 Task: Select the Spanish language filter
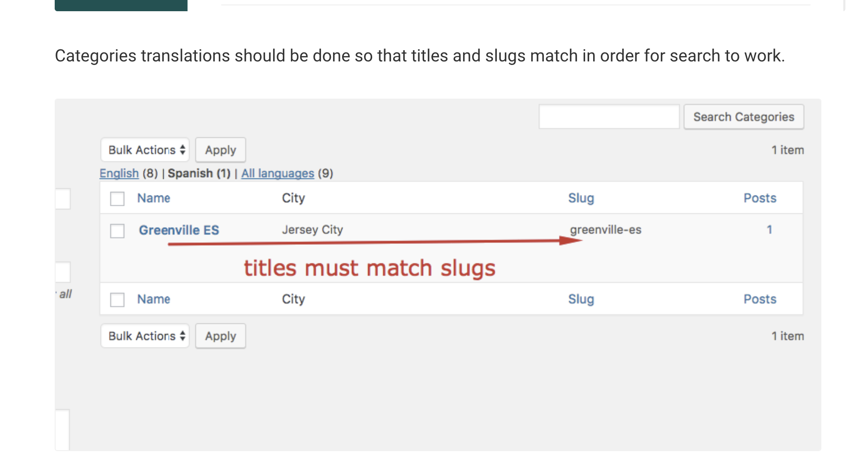click(x=199, y=174)
